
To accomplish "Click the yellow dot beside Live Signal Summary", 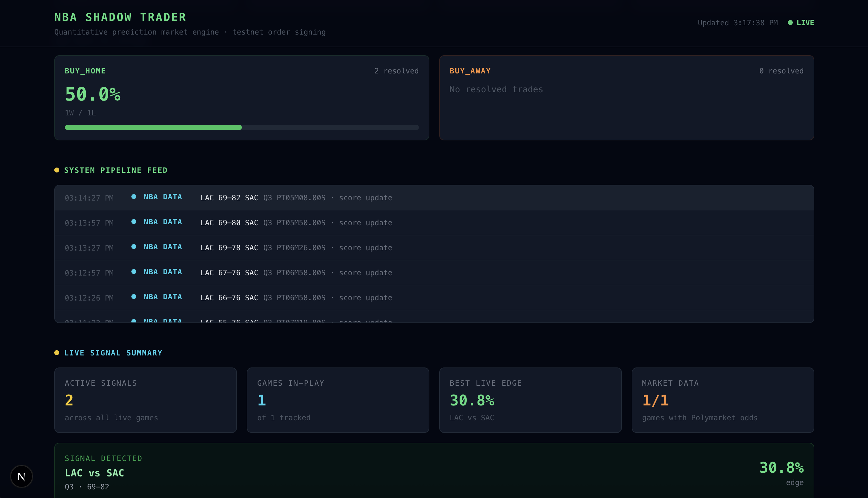I will tap(57, 353).
